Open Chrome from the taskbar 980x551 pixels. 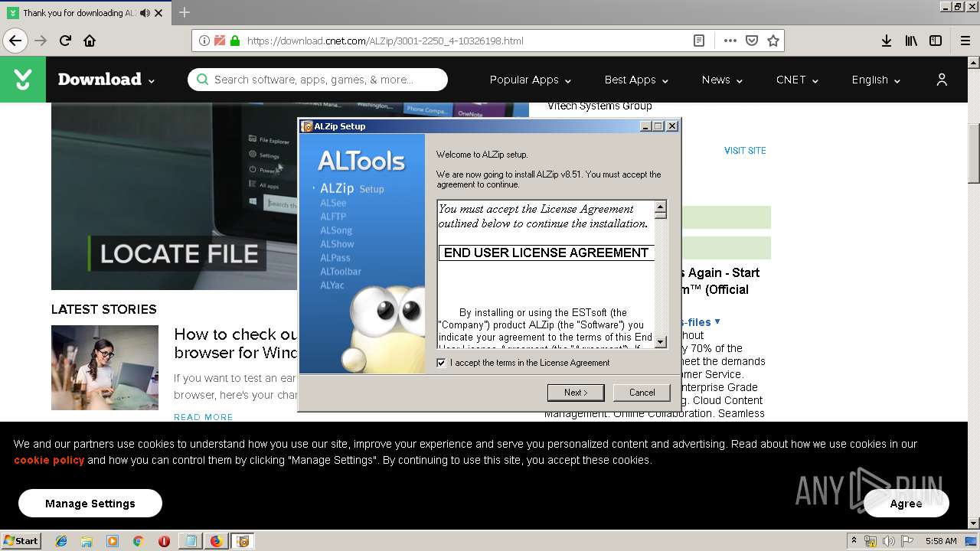click(x=138, y=541)
